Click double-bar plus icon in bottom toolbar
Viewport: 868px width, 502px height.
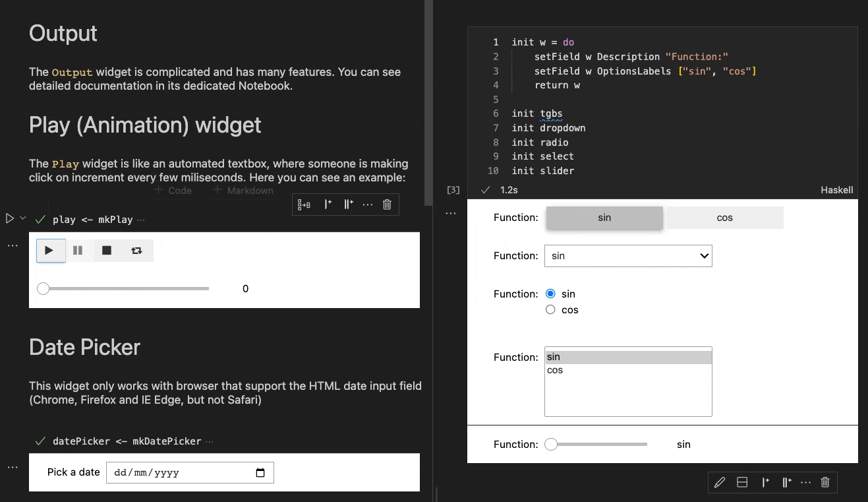point(786,482)
